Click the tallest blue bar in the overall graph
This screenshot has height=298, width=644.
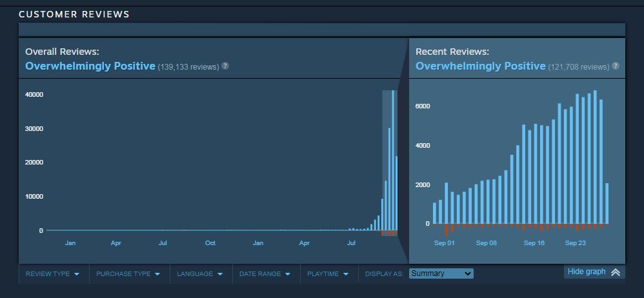(x=393, y=160)
